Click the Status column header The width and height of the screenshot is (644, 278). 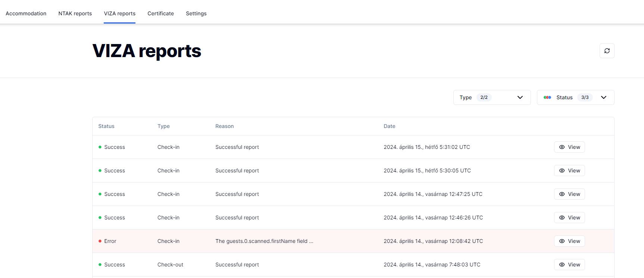tap(106, 126)
